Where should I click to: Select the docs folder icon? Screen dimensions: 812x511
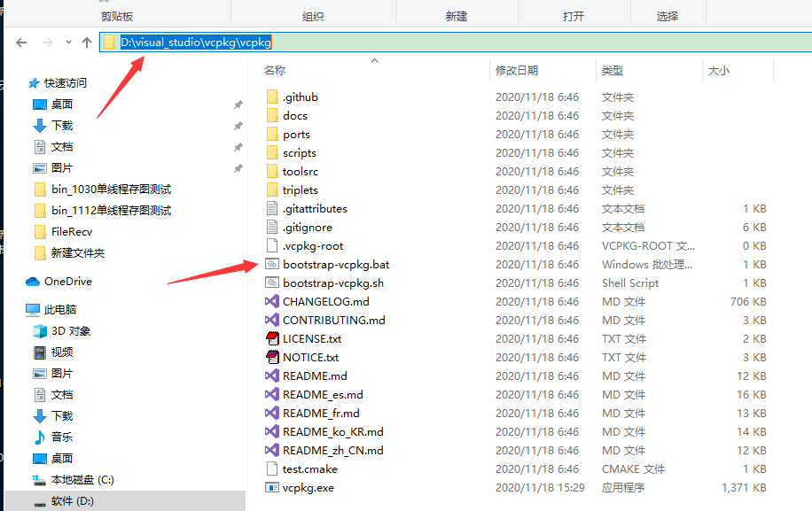click(272, 115)
